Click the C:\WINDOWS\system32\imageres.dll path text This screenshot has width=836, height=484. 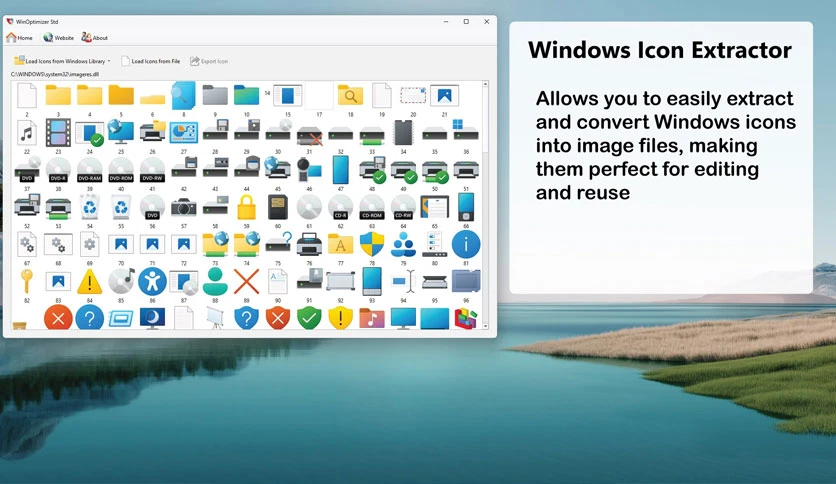coord(55,74)
